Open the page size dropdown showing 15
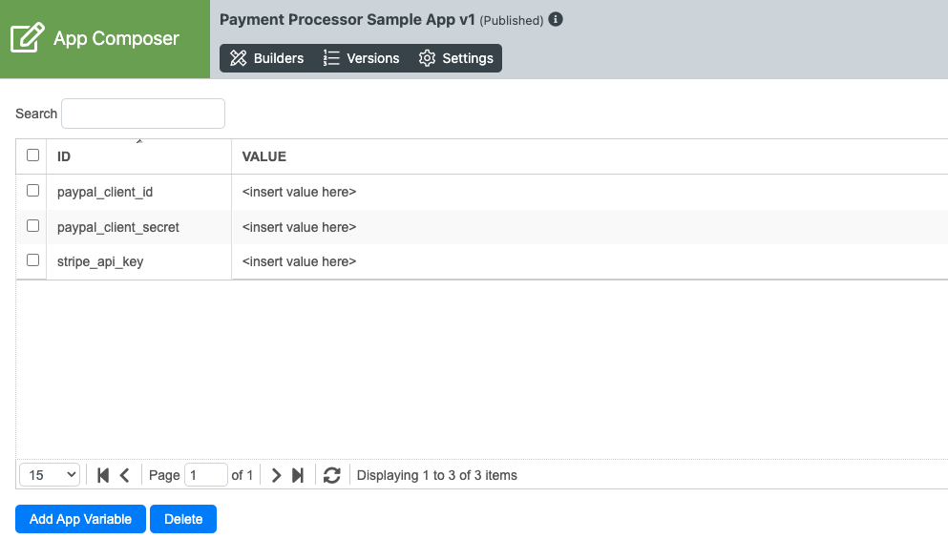The image size is (948, 560). 50,475
